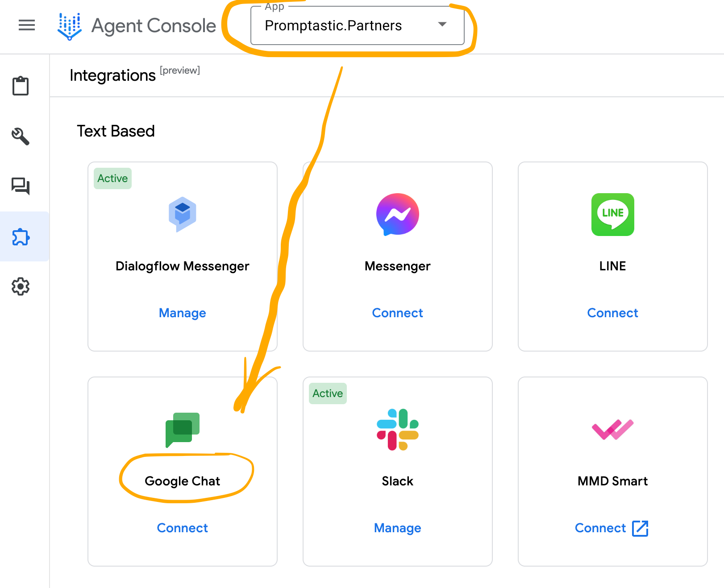The image size is (724, 588).
Task: Click the MMD Smart card title
Action: (612, 481)
